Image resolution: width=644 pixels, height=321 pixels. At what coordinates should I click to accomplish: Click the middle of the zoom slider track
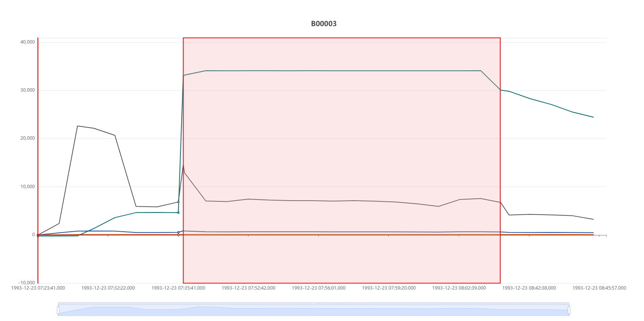tap(313, 310)
